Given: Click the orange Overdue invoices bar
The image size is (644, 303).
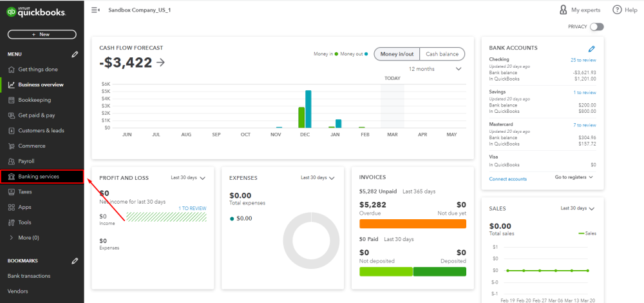Looking at the screenshot, I should click(x=413, y=224).
